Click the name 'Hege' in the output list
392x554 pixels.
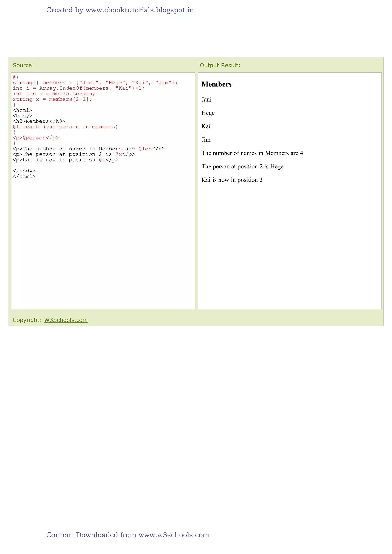(x=208, y=113)
